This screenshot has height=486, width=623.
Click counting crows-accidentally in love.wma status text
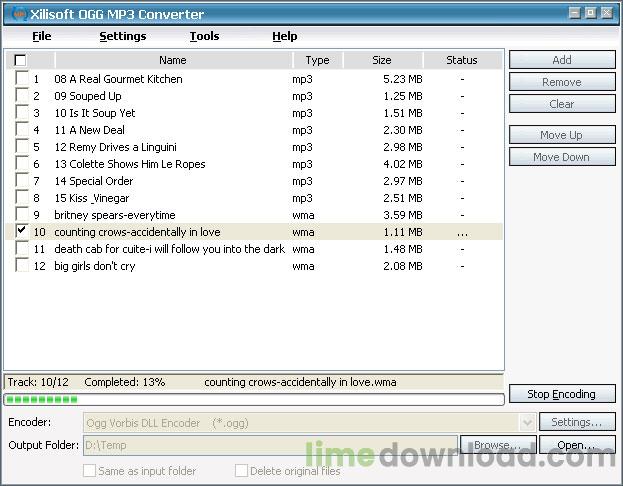coord(300,382)
